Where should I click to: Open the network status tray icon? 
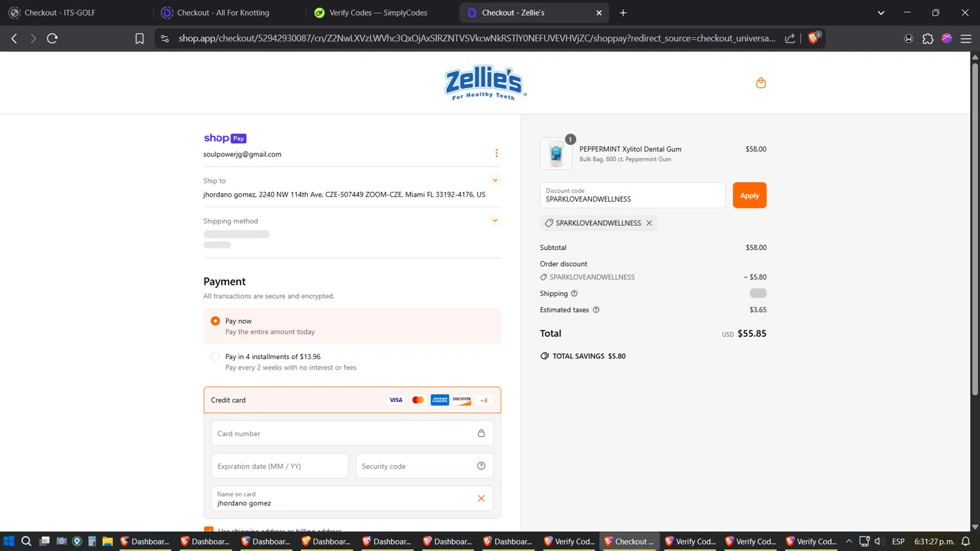coord(864,541)
